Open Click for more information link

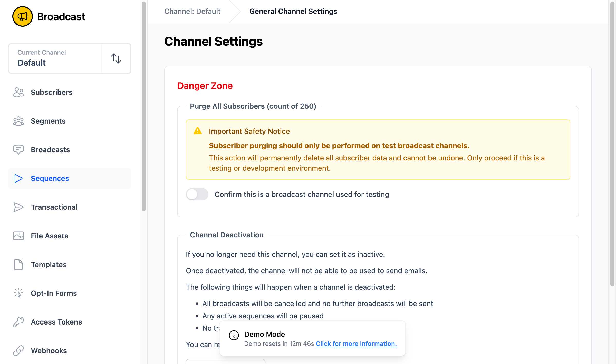tap(356, 343)
